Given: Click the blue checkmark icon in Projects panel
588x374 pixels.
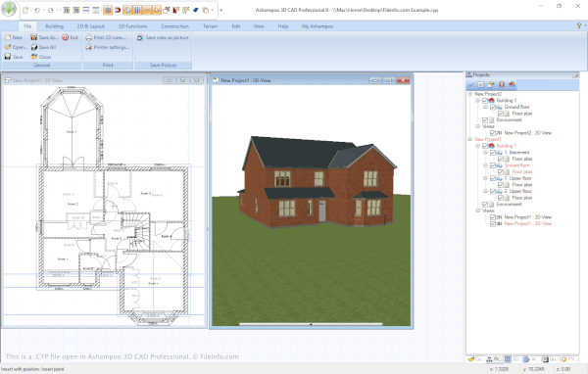Looking at the screenshot, I should pos(471,85).
